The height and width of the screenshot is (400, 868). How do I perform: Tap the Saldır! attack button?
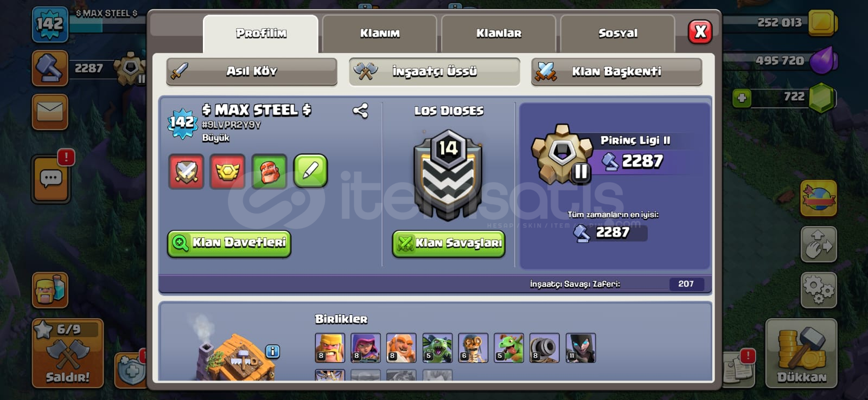68,353
